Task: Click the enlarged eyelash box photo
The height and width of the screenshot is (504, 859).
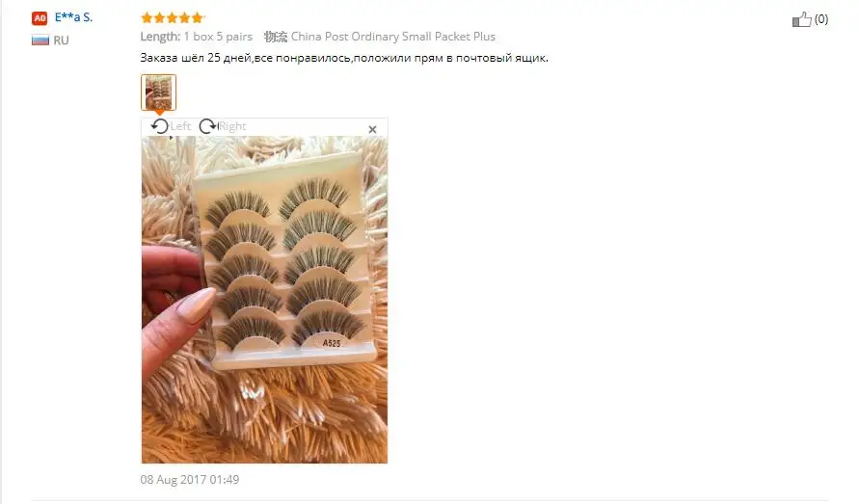Action: pos(264,300)
